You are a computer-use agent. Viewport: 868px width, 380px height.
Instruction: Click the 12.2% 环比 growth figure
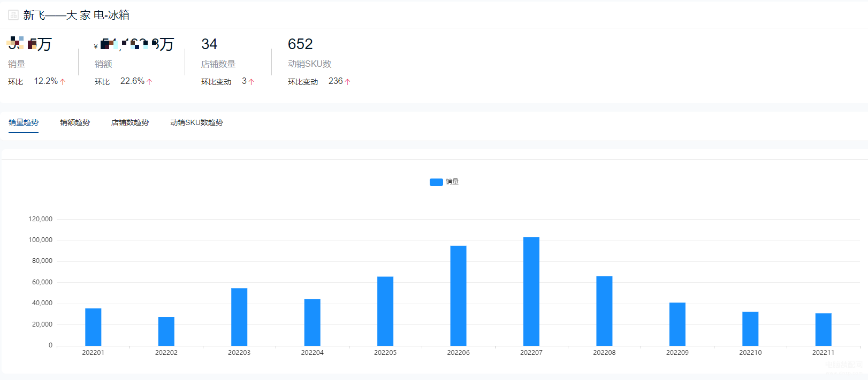point(46,81)
